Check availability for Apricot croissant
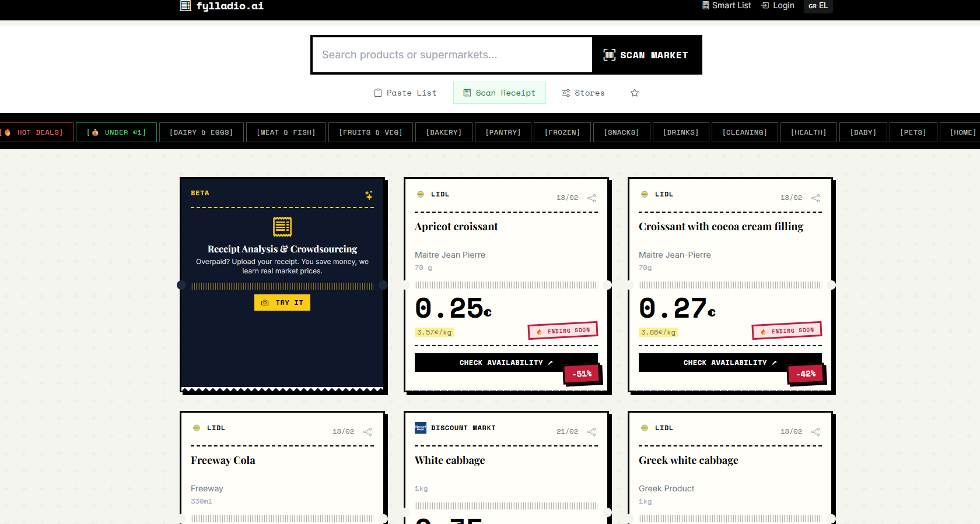Screen dimensions: 980x524 [x=506, y=363]
